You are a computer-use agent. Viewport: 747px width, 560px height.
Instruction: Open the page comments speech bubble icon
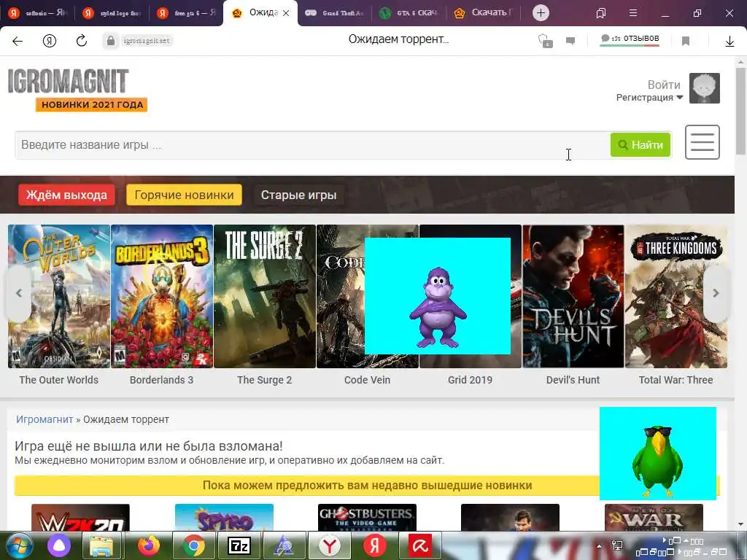pyautogui.click(x=570, y=41)
